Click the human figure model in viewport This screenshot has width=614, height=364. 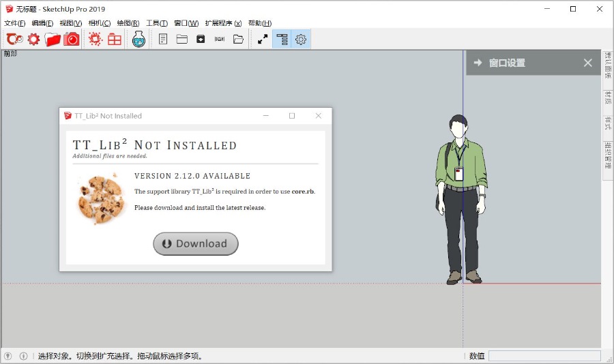pyautogui.click(x=461, y=199)
